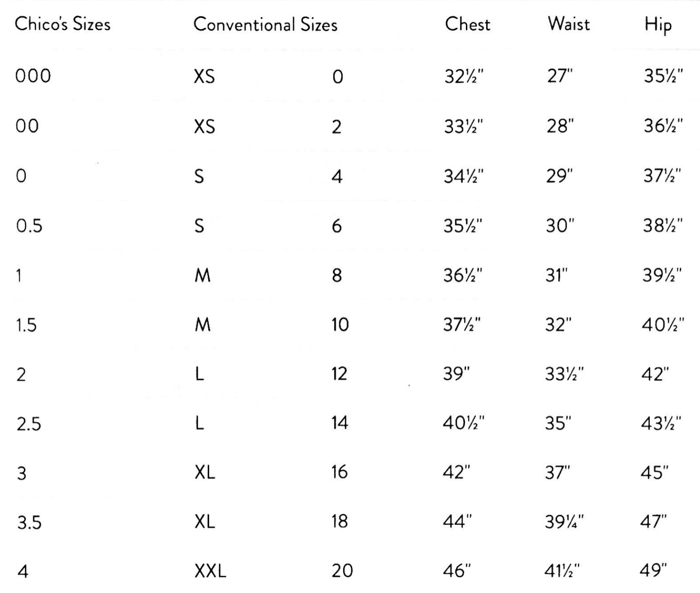Screen dimensions: 700x593
Task: Click the 32½" chest measurement
Action: click(x=464, y=77)
